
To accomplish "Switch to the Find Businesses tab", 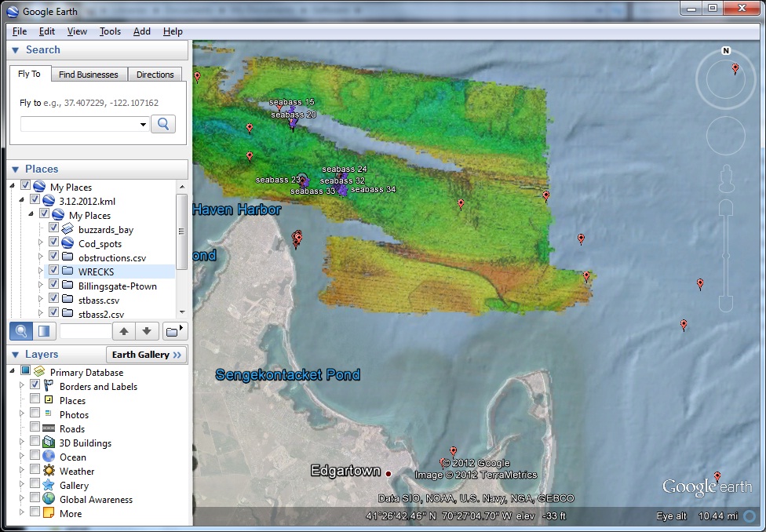I will [x=89, y=75].
